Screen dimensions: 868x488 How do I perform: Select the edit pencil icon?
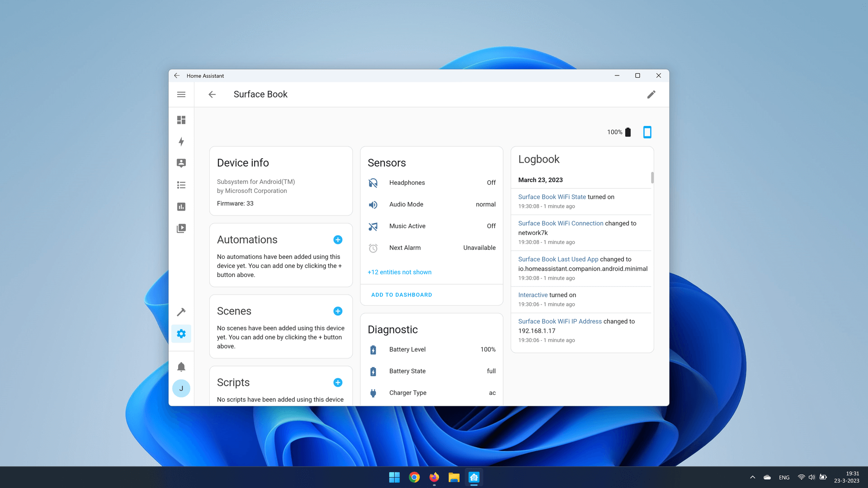651,94
